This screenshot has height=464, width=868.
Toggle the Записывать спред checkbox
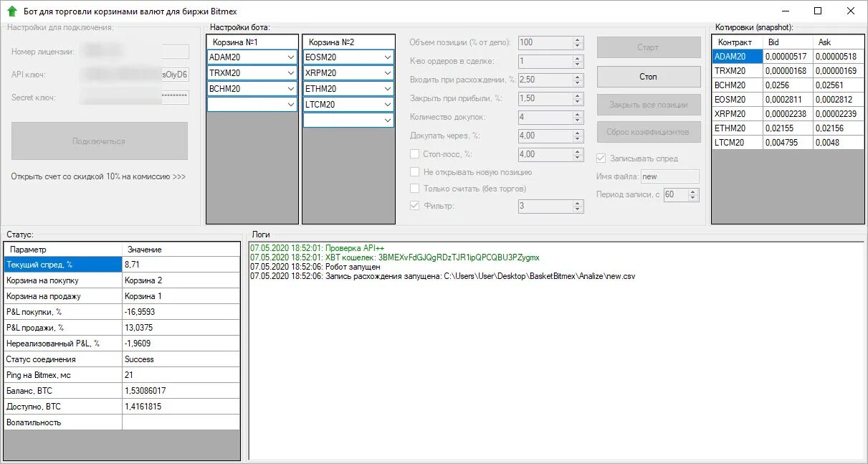point(601,158)
